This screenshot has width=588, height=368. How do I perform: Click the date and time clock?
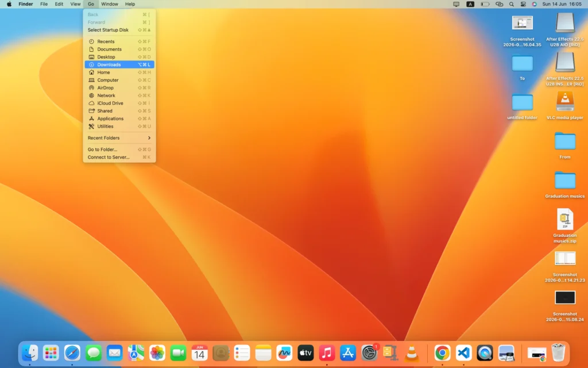562,4
